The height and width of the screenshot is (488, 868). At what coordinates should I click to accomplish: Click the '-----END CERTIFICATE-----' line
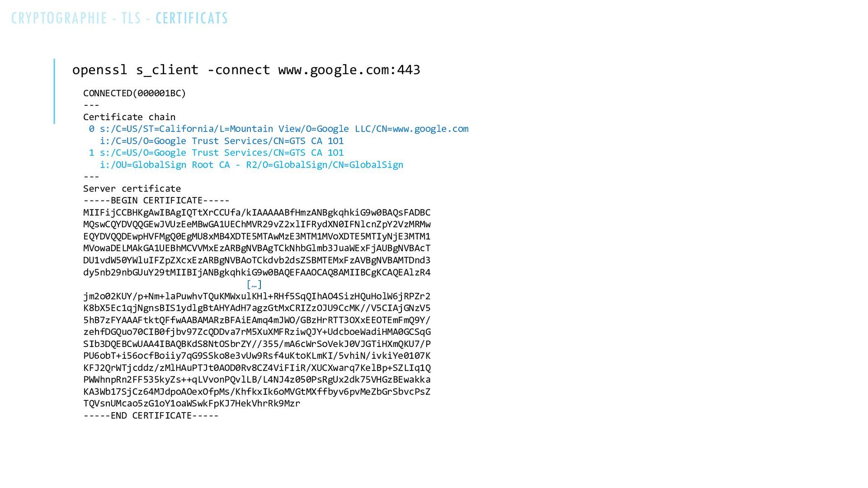click(x=151, y=416)
